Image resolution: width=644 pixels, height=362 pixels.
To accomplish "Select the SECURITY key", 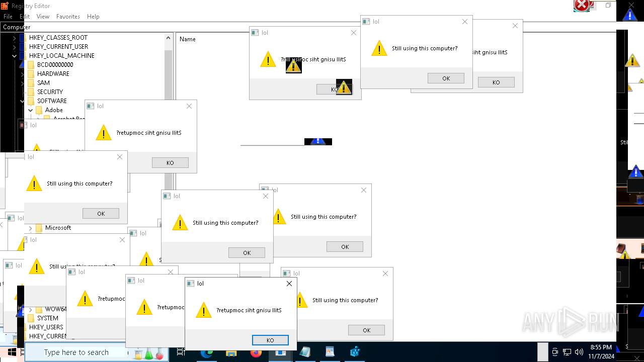I will pos(50,92).
